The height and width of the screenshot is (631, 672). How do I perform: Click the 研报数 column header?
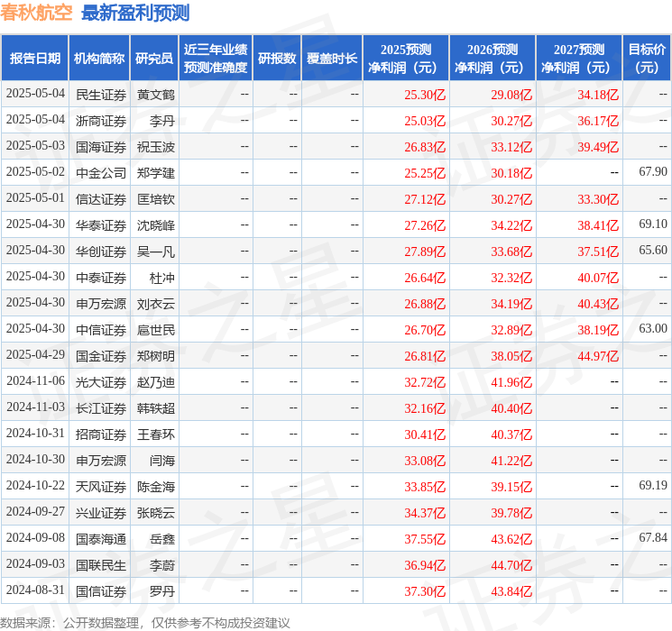tap(276, 59)
